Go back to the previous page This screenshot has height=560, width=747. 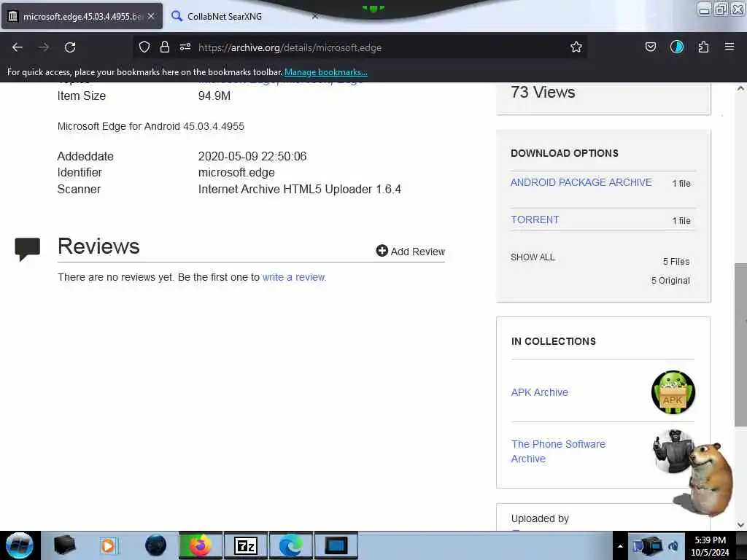(x=18, y=47)
